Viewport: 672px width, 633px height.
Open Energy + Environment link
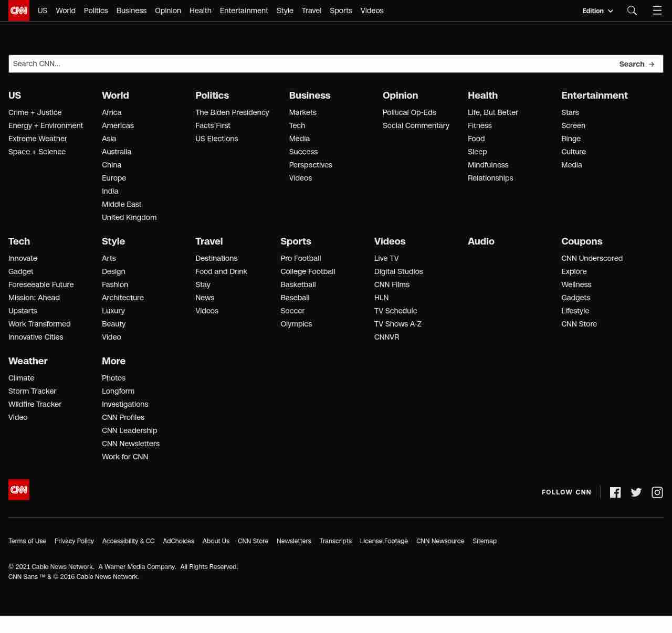pyautogui.click(x=46, y=125)
